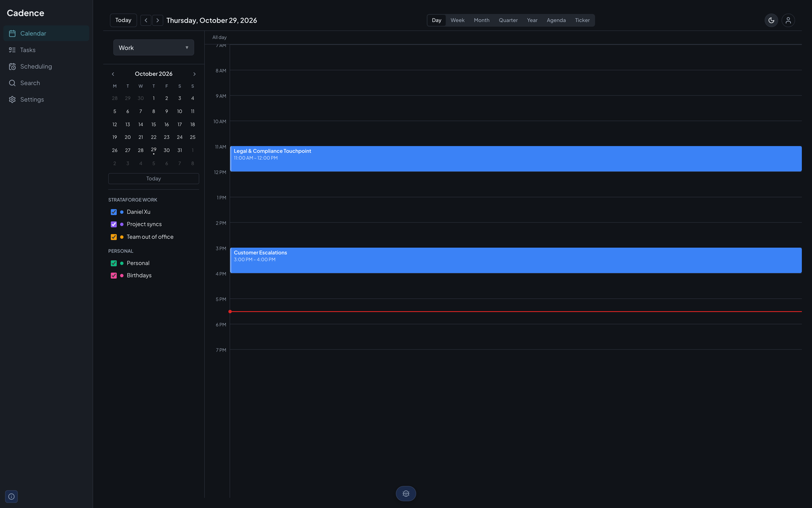Uncheck the Birthdays calendar
812x508 pixels.
click(x=114, y=275)
